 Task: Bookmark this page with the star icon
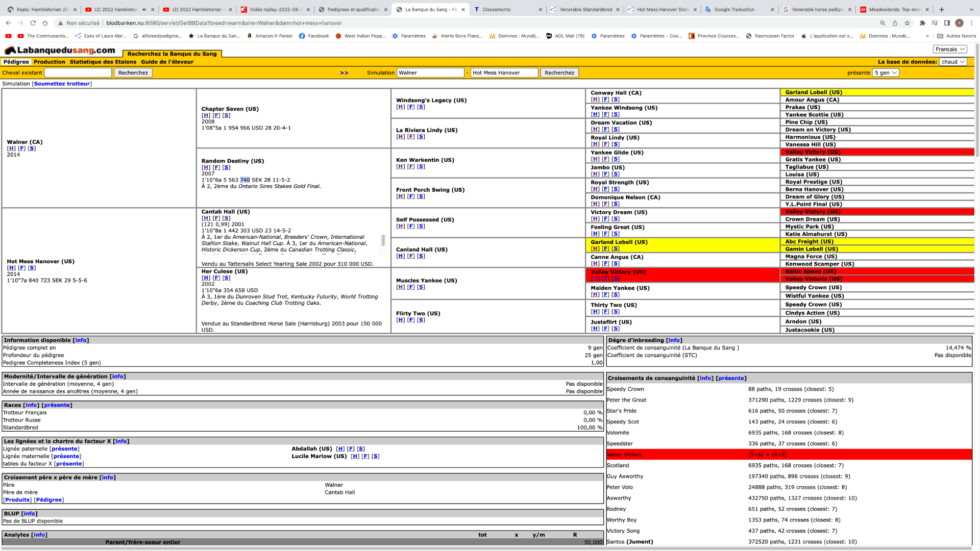907,23
